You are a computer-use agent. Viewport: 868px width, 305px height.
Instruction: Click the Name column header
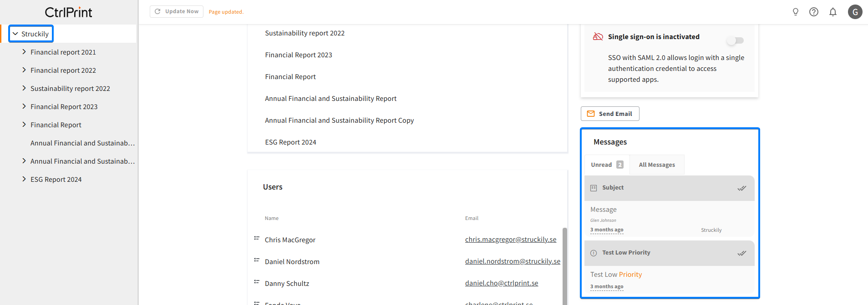[272, 218]
